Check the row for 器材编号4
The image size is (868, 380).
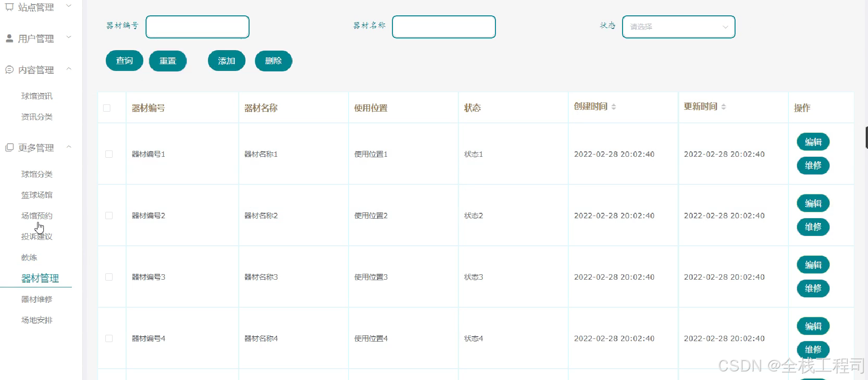pyautogui.click(x=109, y=338)
